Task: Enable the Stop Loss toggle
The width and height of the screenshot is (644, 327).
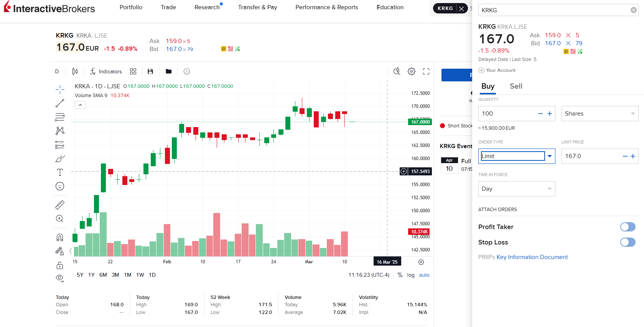Action: pos(628,242)
